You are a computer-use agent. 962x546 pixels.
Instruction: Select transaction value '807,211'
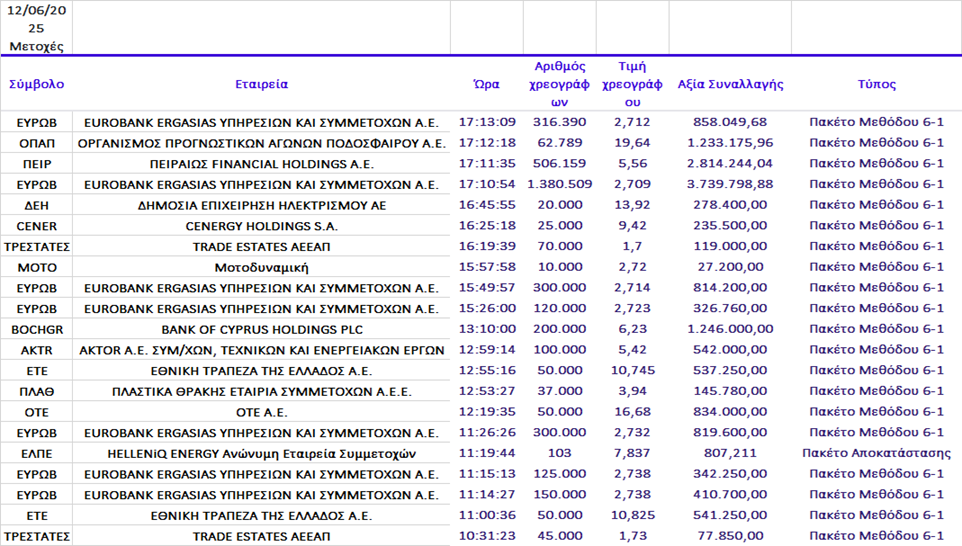point(730,453)
